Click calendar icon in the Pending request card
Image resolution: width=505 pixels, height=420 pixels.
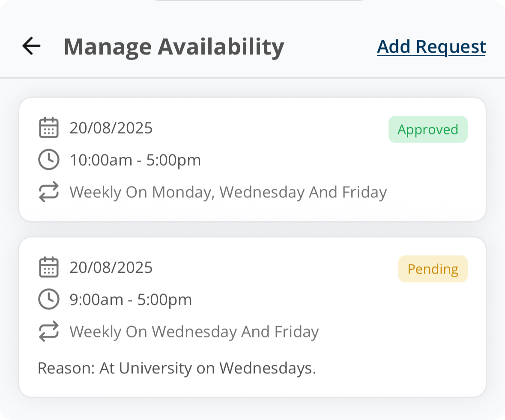(x=49, y=268)
